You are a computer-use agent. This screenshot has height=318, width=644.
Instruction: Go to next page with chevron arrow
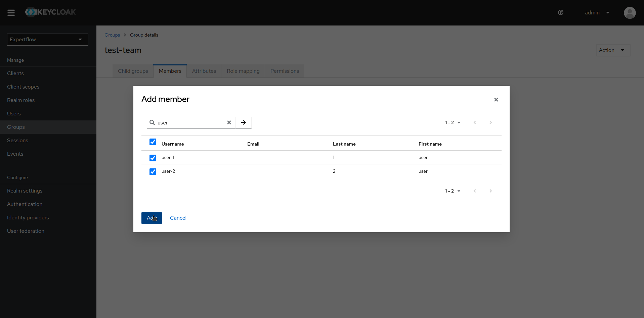point(490,122)
